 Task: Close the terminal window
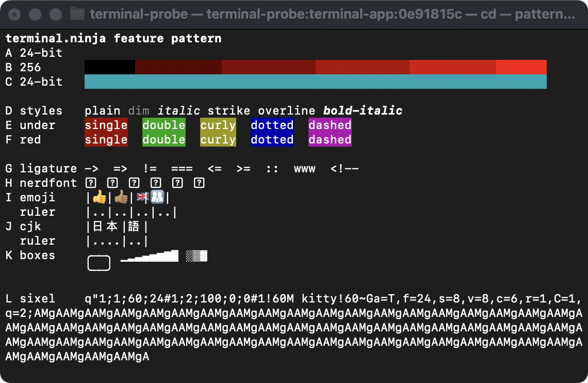coord(14,14)
